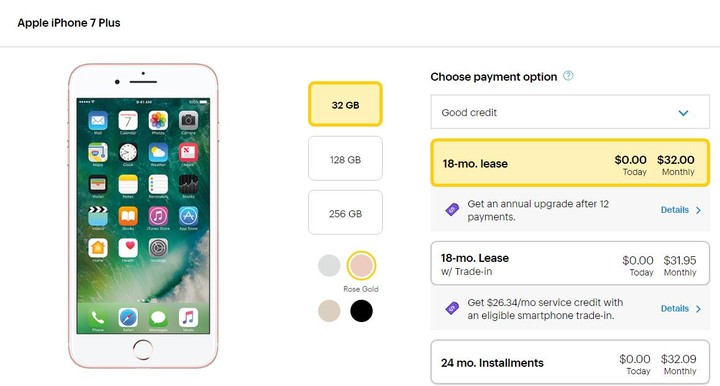This screenshot has height=386, width=720.
Task: Open Details for annual upgrade offer
Action: pyautogui.click(x=675, y=210)
